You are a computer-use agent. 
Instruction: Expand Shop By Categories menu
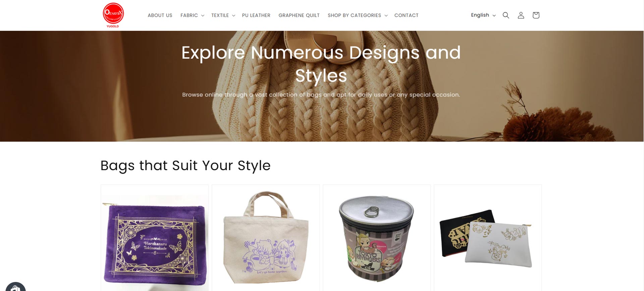tap(358, 15)
